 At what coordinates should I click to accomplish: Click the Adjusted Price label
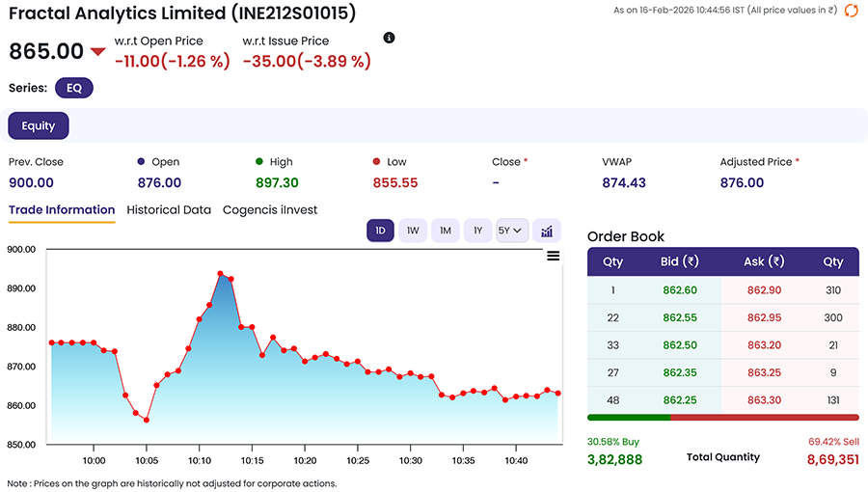coord(755,162)
